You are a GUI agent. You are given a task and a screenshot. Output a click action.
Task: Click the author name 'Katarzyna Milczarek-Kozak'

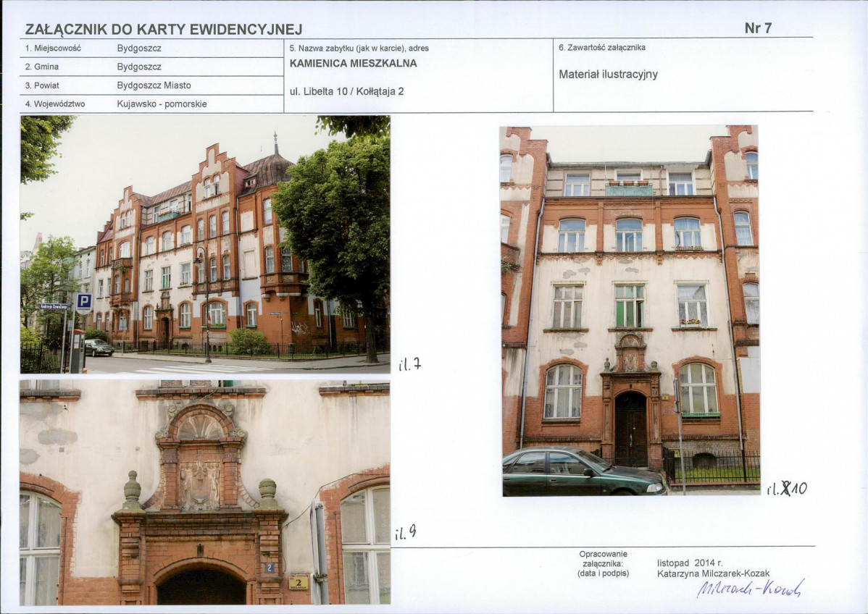coord(713,573)
